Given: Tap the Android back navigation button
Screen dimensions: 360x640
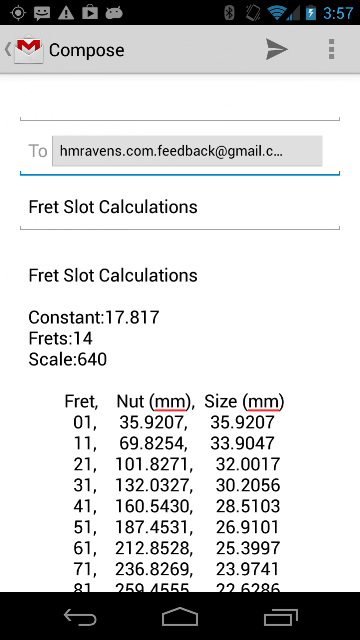Looking at the screenshot, I should click(80, 617).
